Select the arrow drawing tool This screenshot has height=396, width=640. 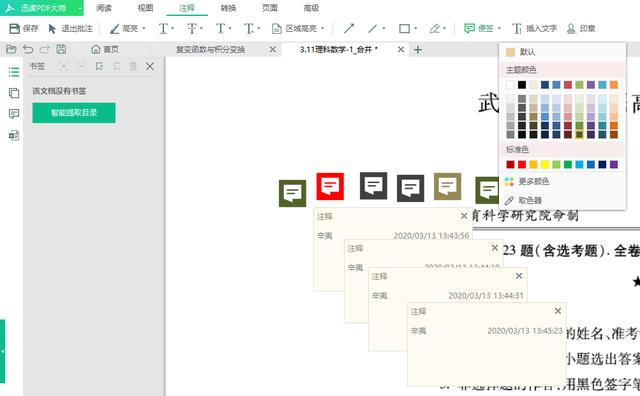tap(349, 28)
